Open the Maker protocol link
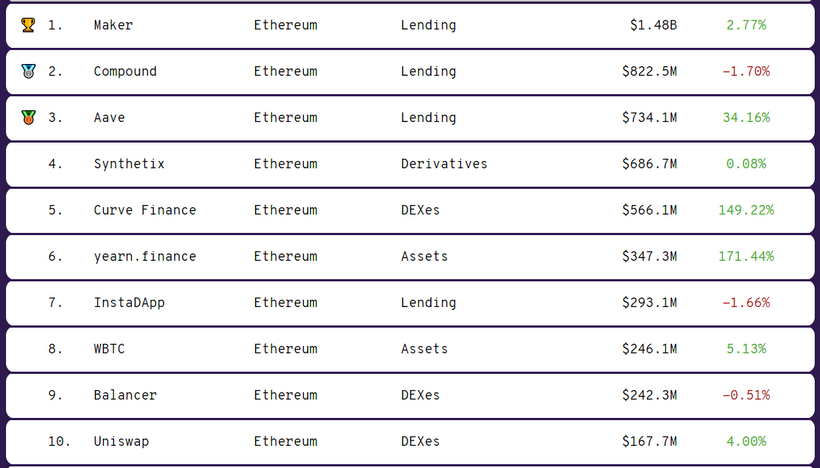 (113, 25)
